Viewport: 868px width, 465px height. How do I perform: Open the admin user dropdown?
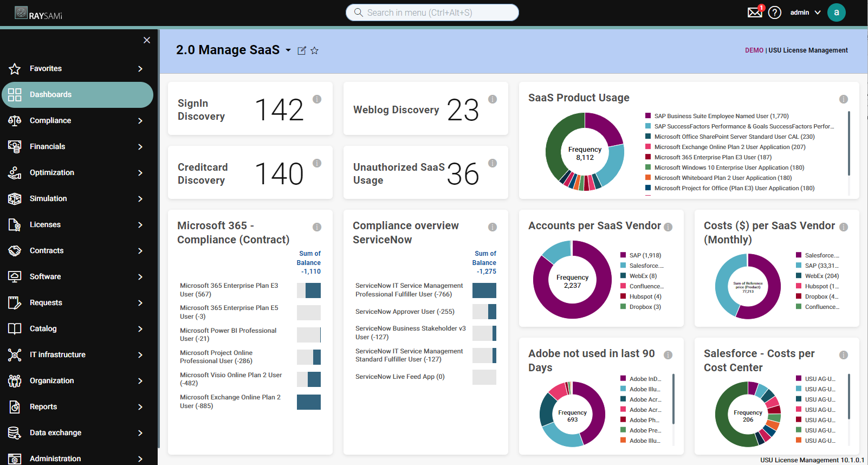tap(805, 12)
